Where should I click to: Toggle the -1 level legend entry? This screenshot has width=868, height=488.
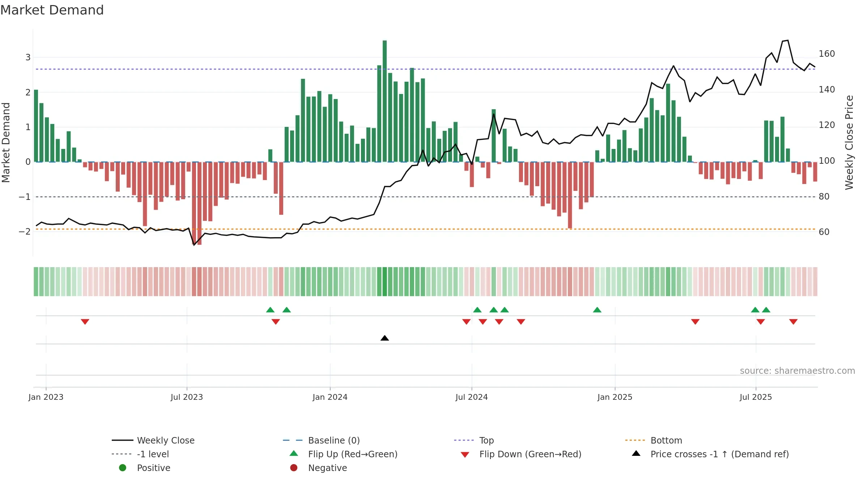(x=140, y=454)
